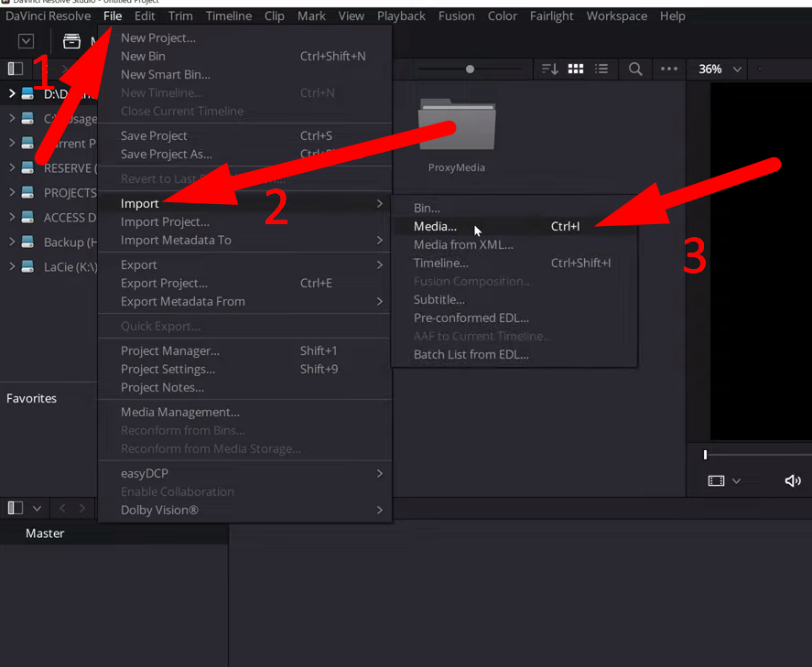Screen dimensions: 812x667
Task: Toggle the media storage sidebar panel
Action: point(16,69)
